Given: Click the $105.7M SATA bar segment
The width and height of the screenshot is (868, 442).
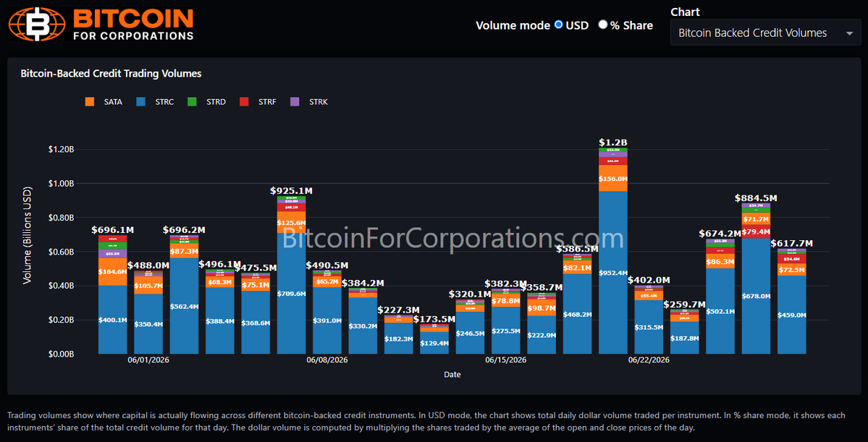Looking at the screenshot, I should [x=148, y=286].
